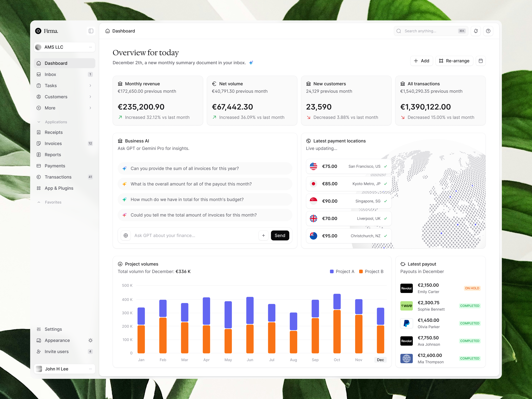Open Transactions in the sidebar
532x399 pixels.
coord(65,177)
